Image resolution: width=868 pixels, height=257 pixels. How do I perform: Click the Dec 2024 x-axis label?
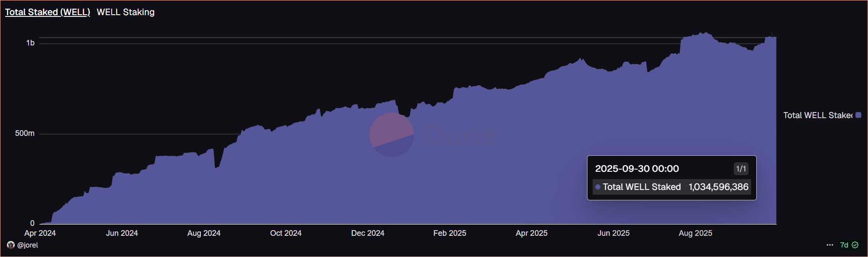(x=368, y=233)
